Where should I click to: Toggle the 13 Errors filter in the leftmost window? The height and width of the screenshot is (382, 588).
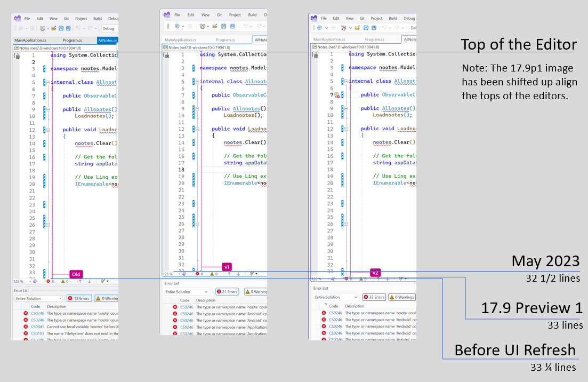pos(79,298)
